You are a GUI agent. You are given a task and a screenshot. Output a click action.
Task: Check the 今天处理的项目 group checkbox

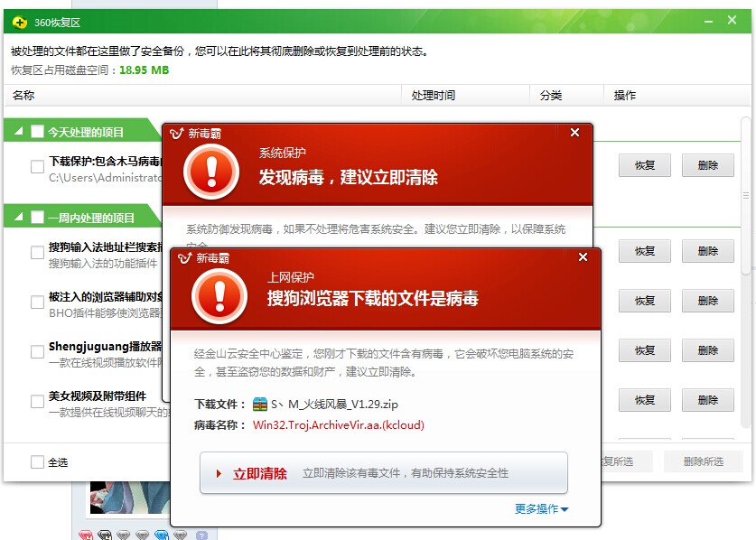[37, 132]
